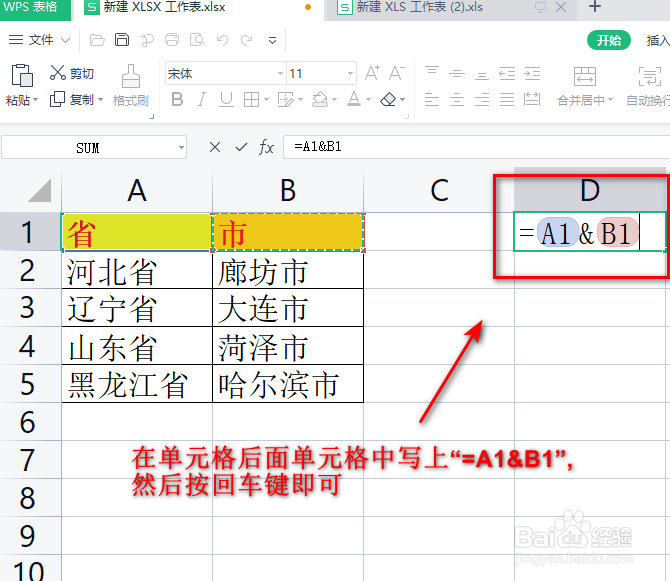Open the 宋体 font name dropdown

pos(280,73)
